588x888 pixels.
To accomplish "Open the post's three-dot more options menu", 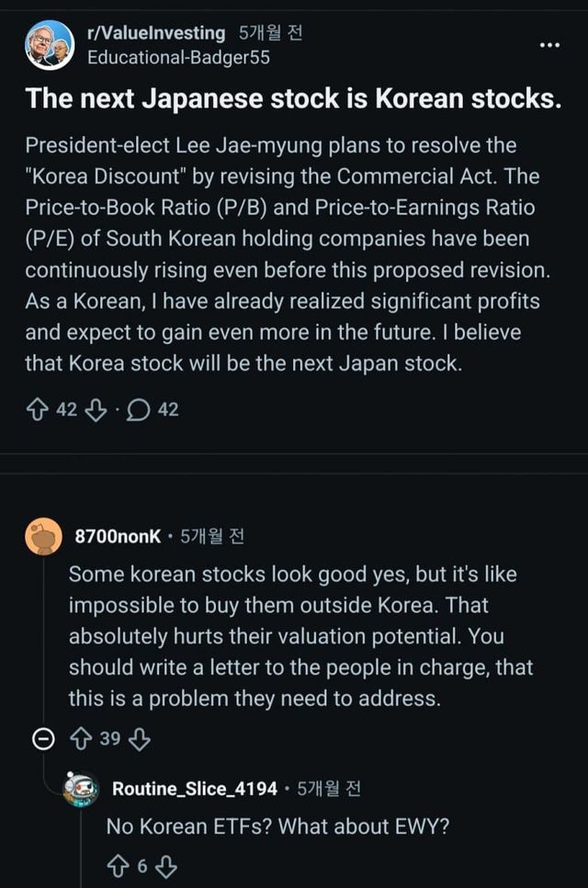I will [x=549, y=44].
